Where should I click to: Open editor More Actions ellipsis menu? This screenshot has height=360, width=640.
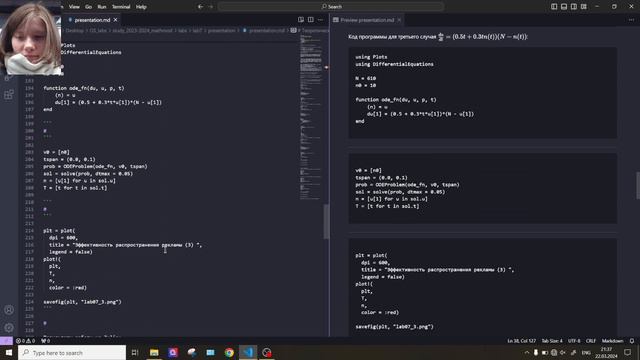(320, 20)
